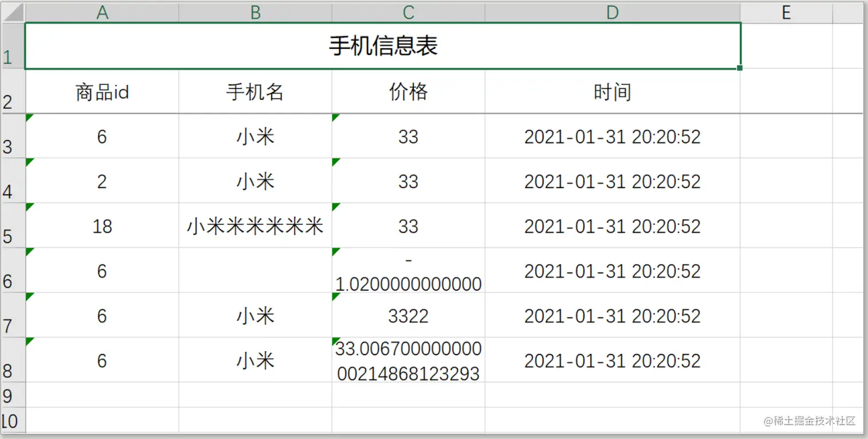Screen dimensions: 868x439
Task: Select row 10 header
Action: pos(13,420)
